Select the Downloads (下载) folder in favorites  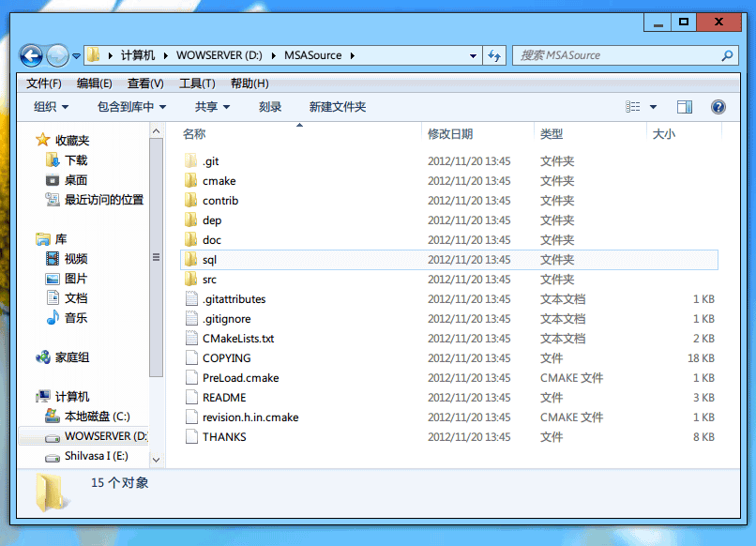[75, 160]
